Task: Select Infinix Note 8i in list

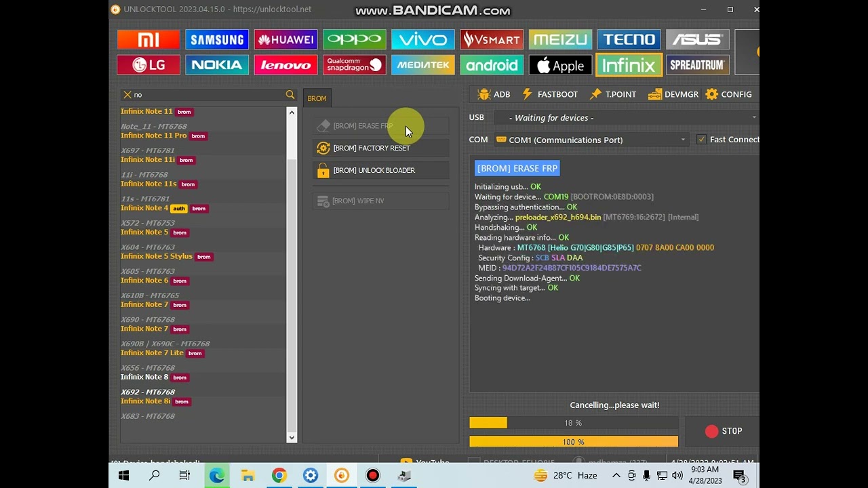Action: 145,401
